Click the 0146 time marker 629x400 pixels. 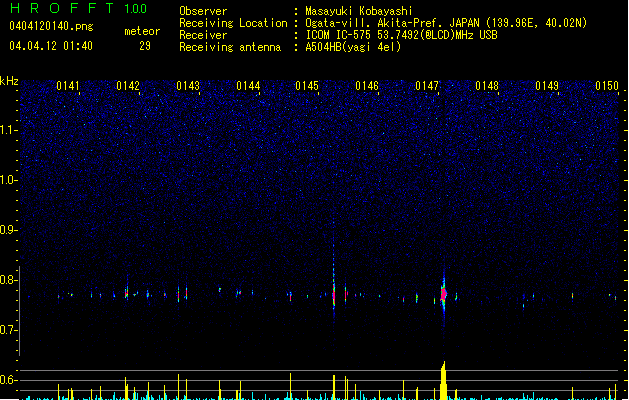(367, 86)
